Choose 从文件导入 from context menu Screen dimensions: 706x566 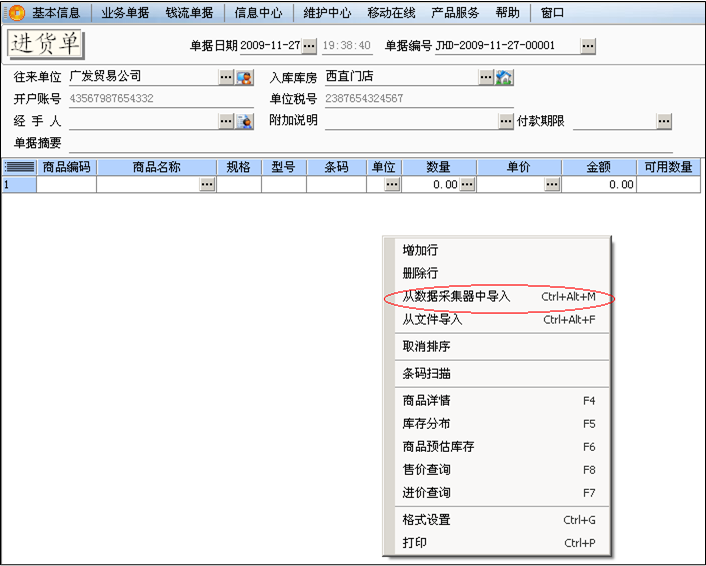tap(432, 320)
